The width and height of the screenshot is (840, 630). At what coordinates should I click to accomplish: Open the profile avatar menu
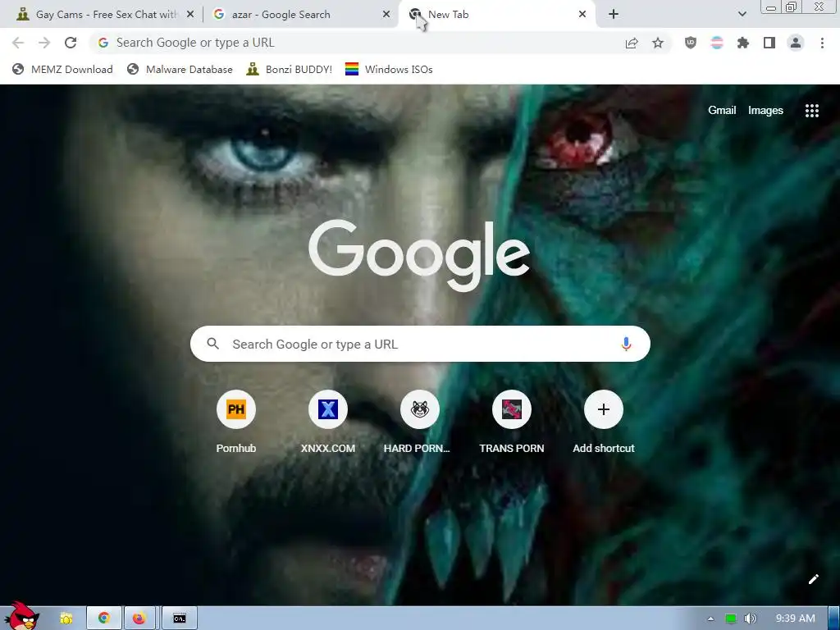(x=796, y=43)
